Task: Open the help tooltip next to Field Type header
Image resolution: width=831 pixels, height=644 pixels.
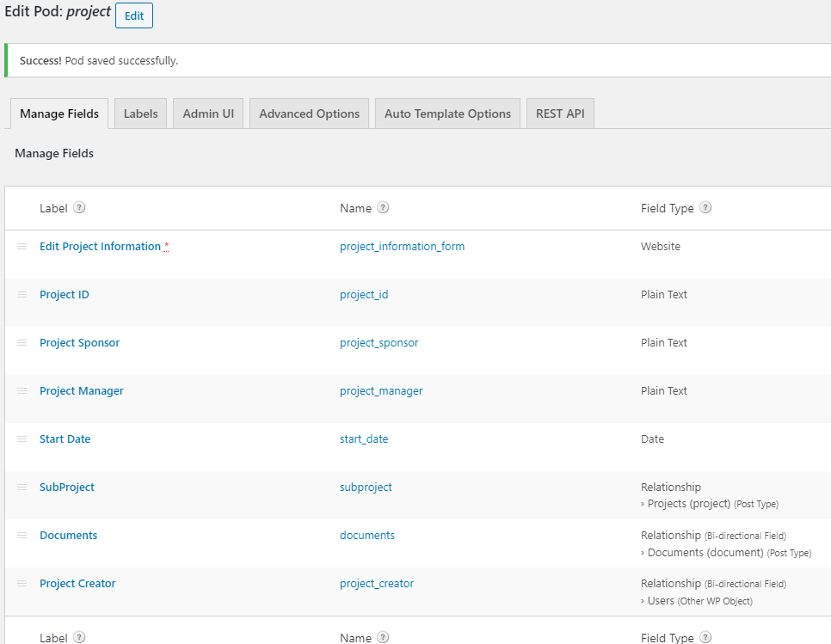Action: coord(705,207)
